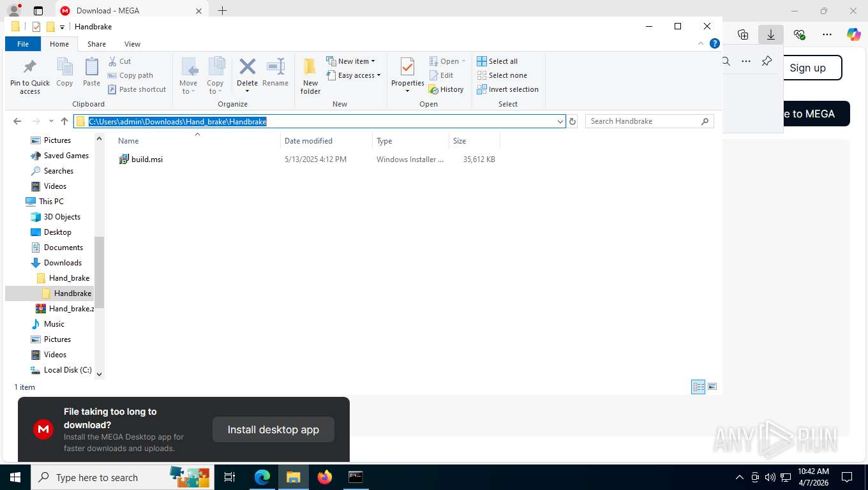Click the Delete ribbon button

tap(247, 76)
